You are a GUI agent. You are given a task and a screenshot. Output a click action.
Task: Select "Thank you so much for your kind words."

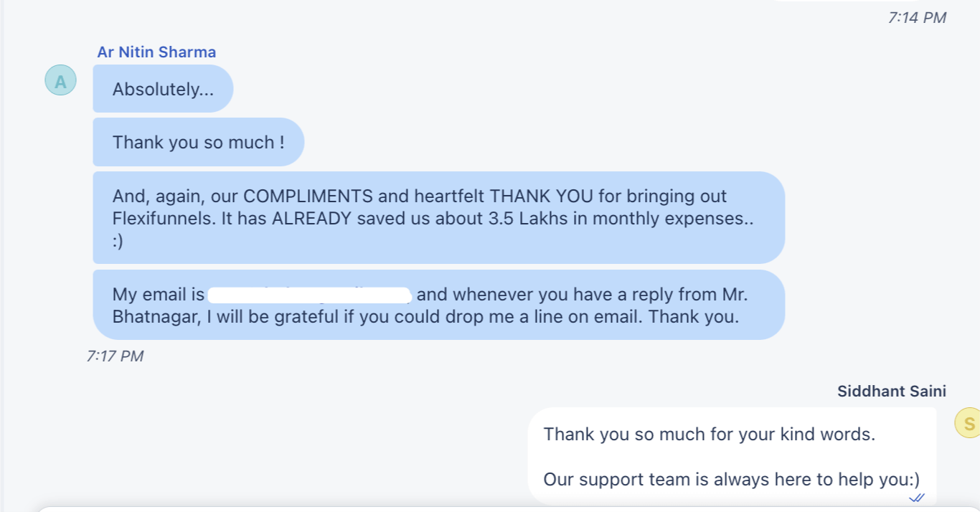point(709,434)
